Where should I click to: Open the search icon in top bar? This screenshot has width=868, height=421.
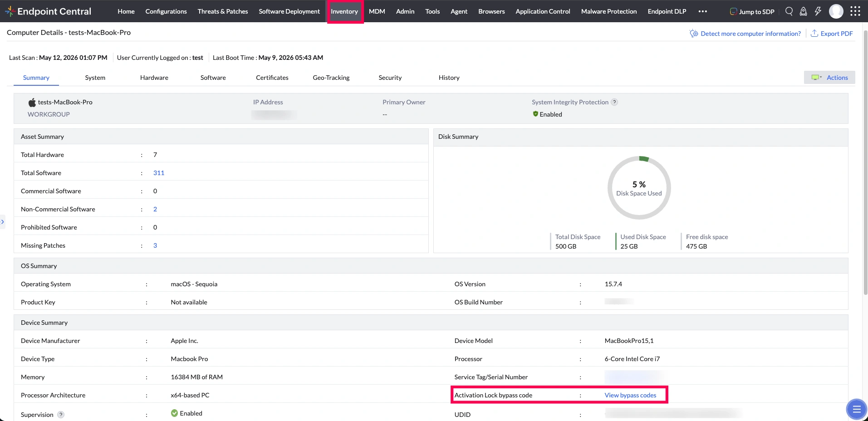(789, 11)
